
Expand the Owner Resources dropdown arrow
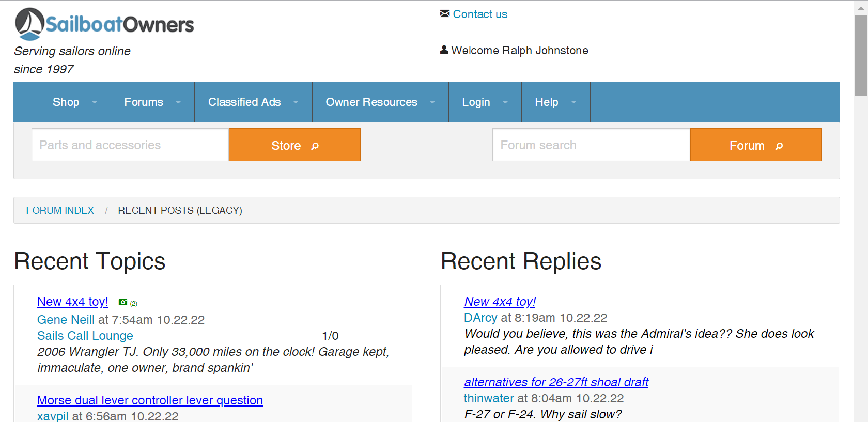[432, 102]
